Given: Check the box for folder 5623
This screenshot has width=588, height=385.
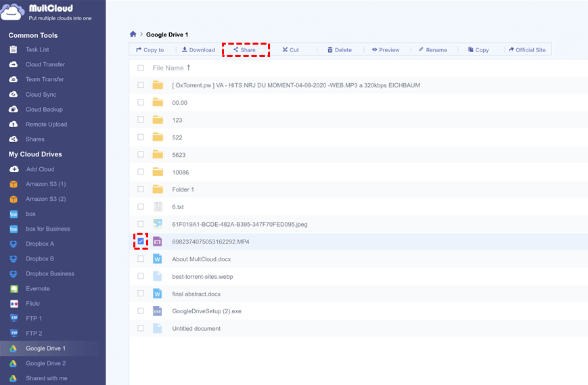Looking at the screenshot, I should pyautogui.click(x=141, y=154).
